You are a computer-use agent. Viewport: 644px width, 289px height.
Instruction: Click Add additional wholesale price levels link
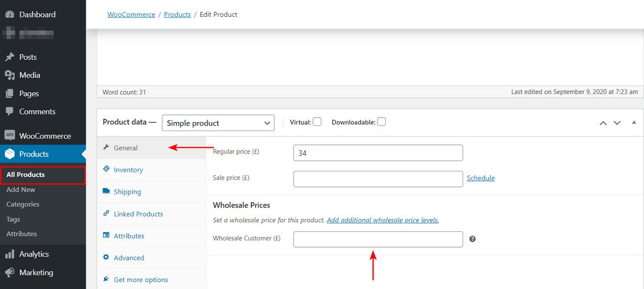383,220
